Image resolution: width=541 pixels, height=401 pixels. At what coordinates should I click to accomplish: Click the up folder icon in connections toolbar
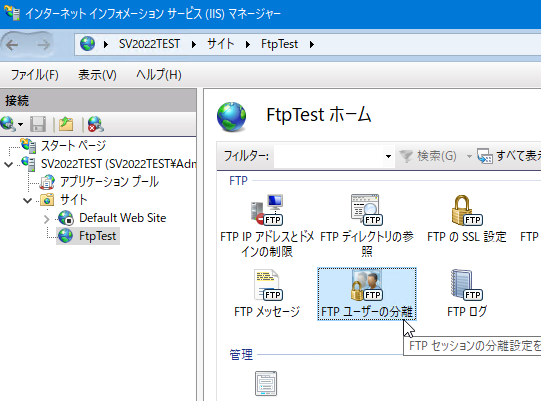click(x=66, y=124)
